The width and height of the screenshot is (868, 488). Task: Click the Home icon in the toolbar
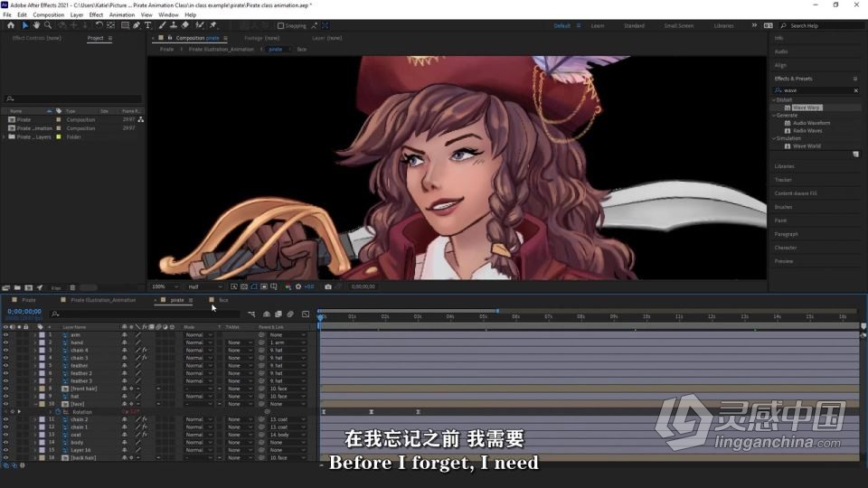[11, 25]
